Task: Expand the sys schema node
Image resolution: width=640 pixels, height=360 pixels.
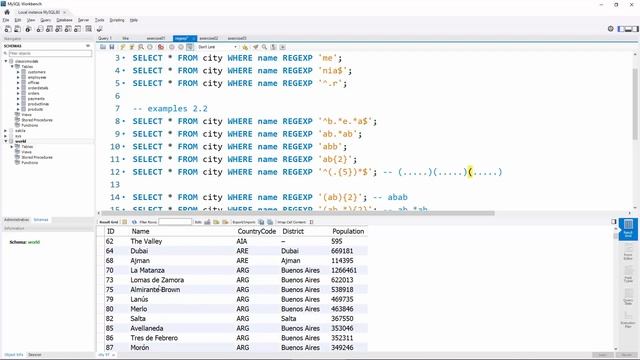Action: point(6,136)
